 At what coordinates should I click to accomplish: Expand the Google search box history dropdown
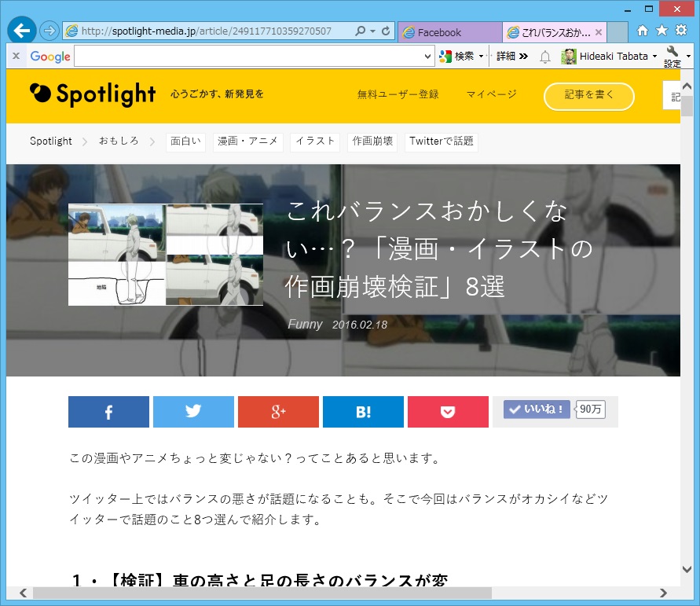[x=427, y=57]
